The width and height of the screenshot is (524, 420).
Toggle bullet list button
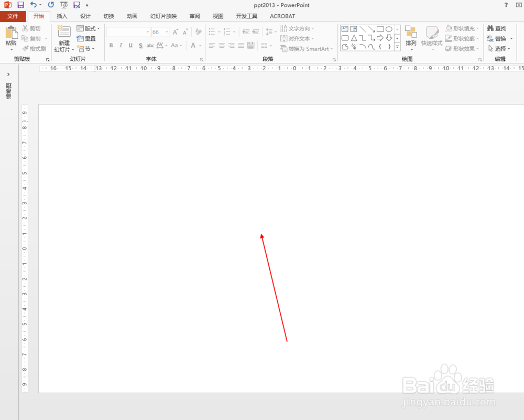coord(212,32)
